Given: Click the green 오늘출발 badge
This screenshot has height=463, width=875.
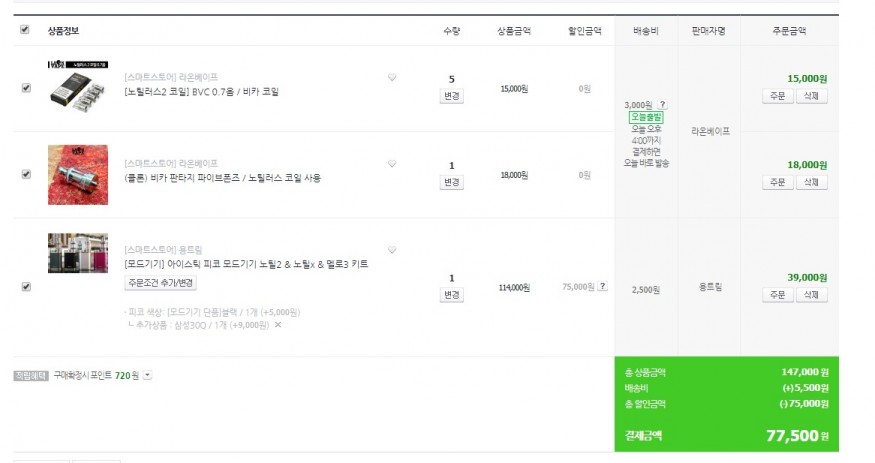Looking at the screenshot, I should [x=646, y=117].
